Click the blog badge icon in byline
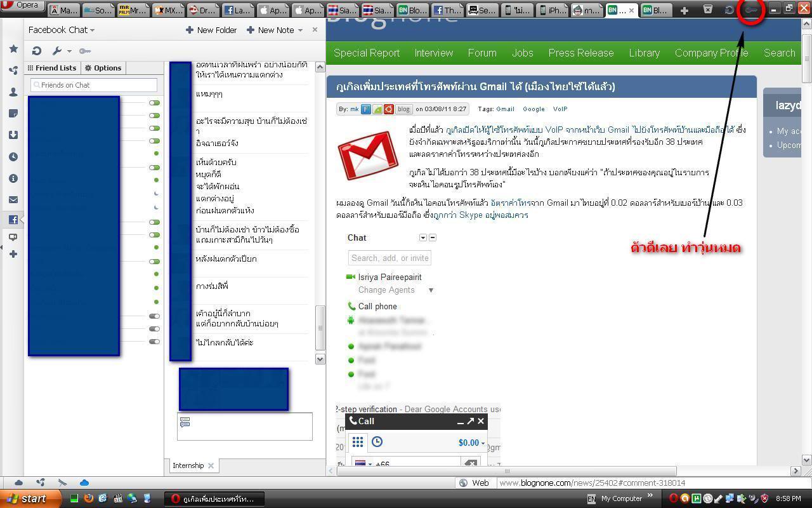This screenshot has width=812, height=508. pos(403,109)
